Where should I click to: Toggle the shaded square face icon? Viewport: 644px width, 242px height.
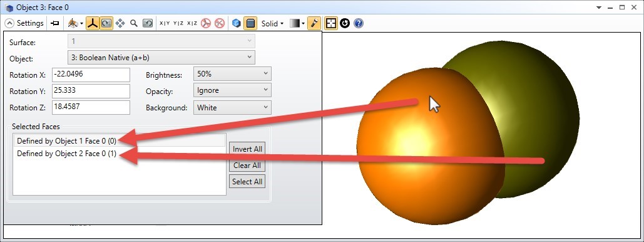point(250,23)
